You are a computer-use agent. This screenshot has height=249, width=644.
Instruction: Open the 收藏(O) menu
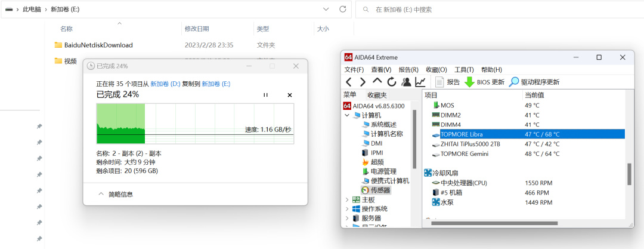point(436,69)
